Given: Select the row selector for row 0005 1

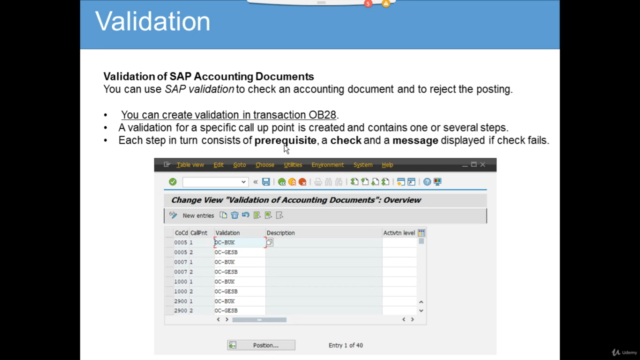Looking at the screenshot, I should click(169, 242).
